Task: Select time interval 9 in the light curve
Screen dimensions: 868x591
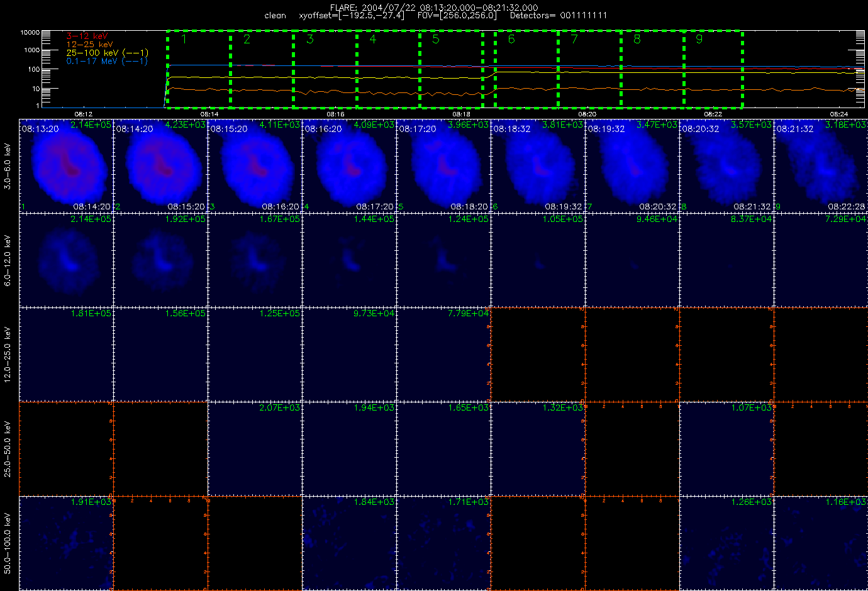Action: [713, 69]
